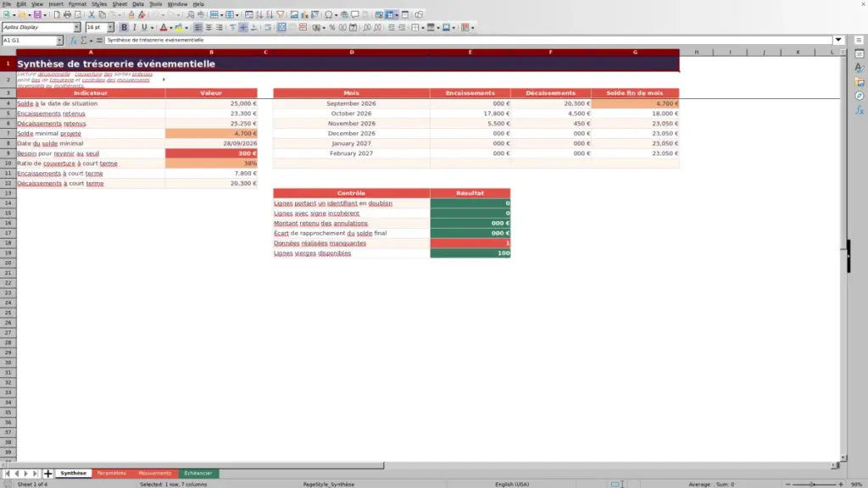Image resolution: width=868 pixels, height=488 pixels.
Task: Open Find and Replace tool
Action: point(191,14)
